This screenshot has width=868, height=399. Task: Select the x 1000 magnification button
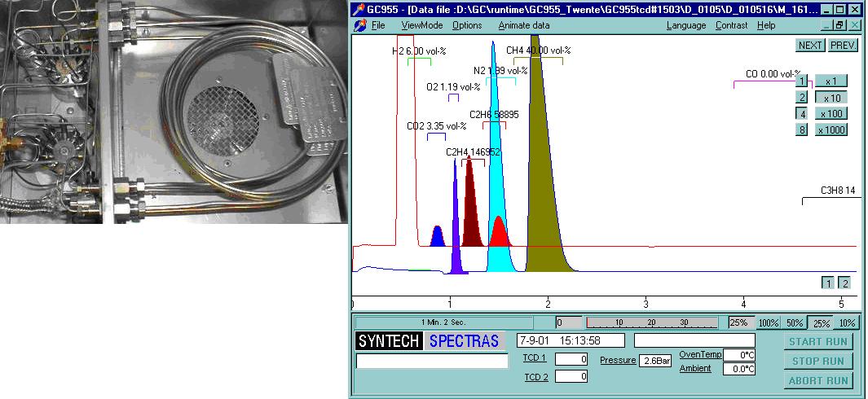(x=831, y=129)
